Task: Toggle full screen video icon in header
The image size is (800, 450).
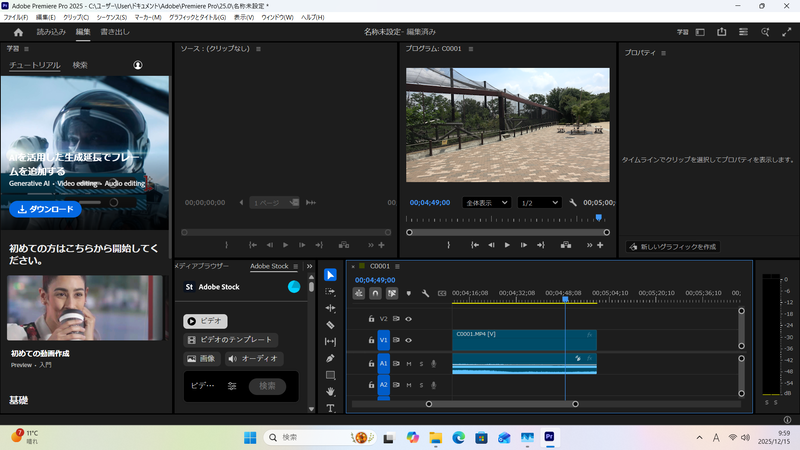Action: click(x=786, y=32)
